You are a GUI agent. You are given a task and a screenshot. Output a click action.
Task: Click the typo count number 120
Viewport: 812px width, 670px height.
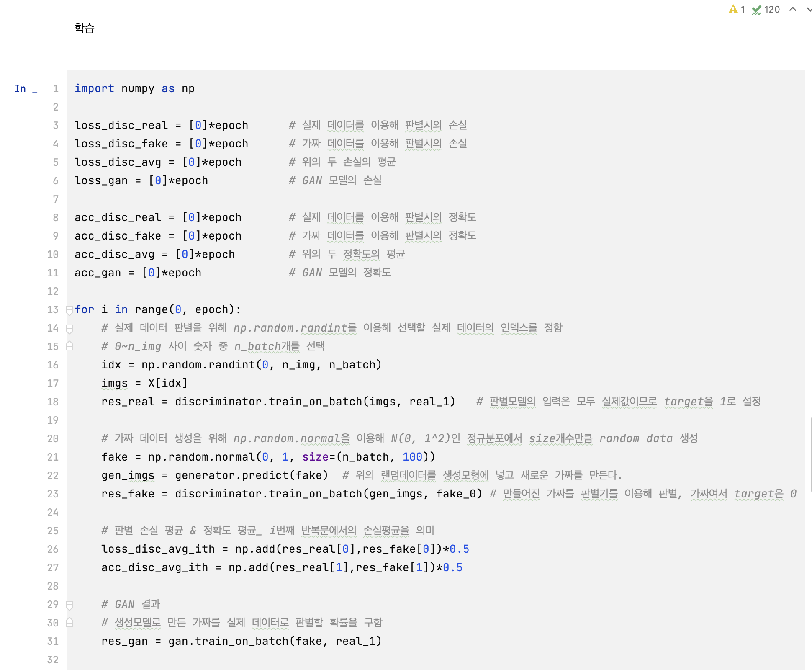tap(772, 9)
